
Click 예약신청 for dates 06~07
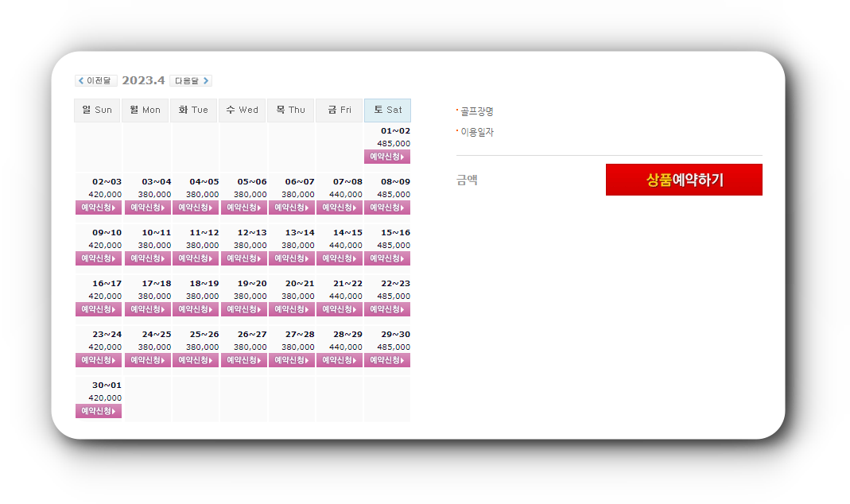click(291, 207)
